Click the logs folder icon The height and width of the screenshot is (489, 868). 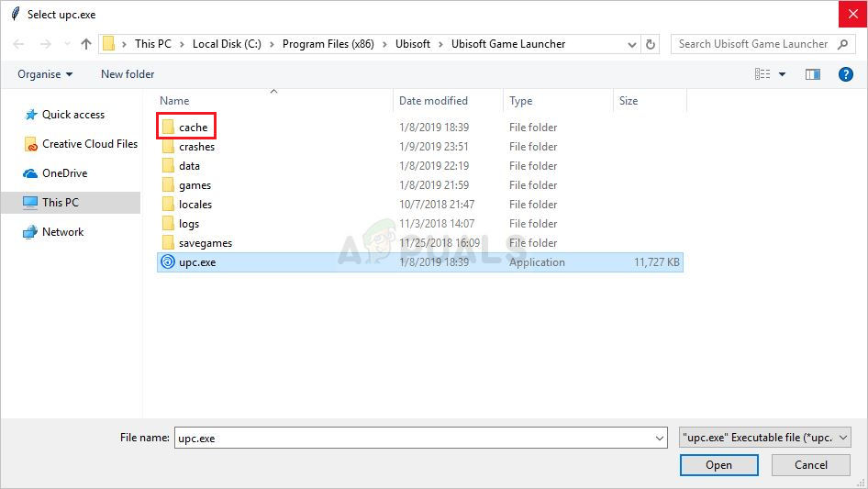coord(168,224)
